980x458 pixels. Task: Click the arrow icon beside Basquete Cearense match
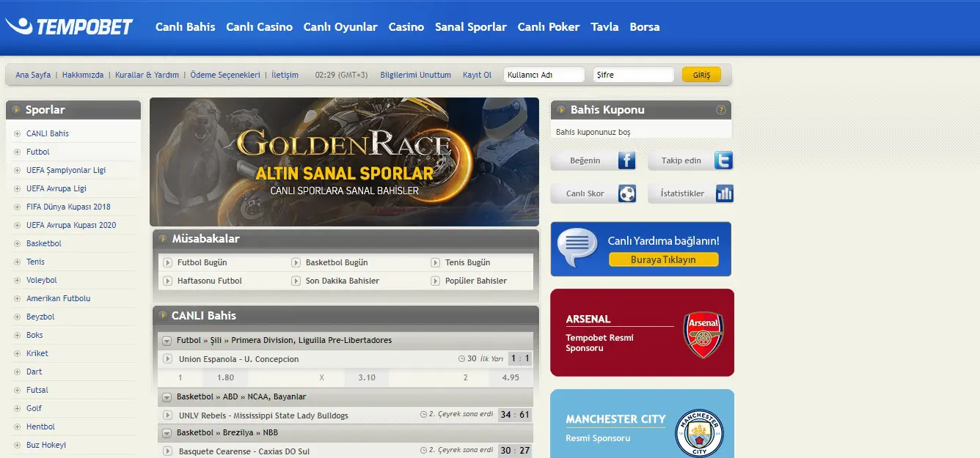168,451
